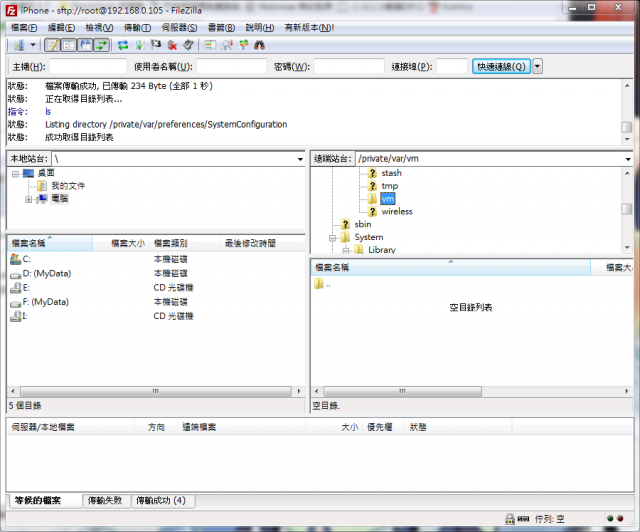Click the C: drive icon
The width and height of the screenshot is (640, 532).
tap(16, 259)
